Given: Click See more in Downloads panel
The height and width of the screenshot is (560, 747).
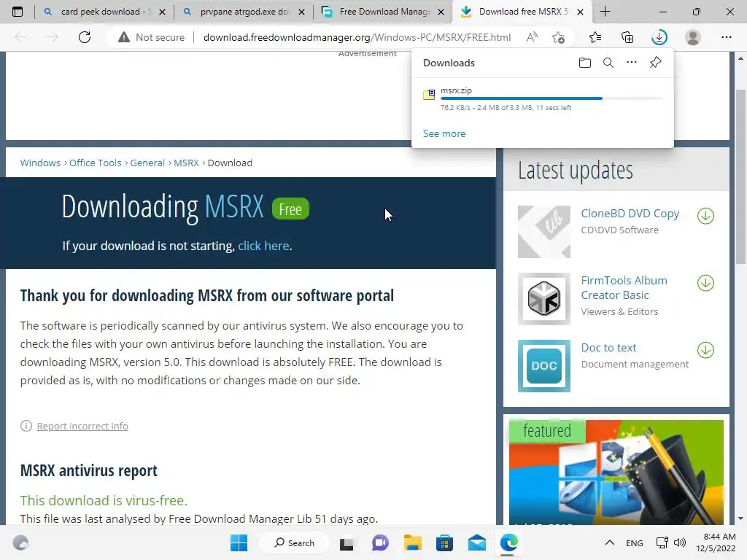Looking at the screenshot, I should click(444, 134).
